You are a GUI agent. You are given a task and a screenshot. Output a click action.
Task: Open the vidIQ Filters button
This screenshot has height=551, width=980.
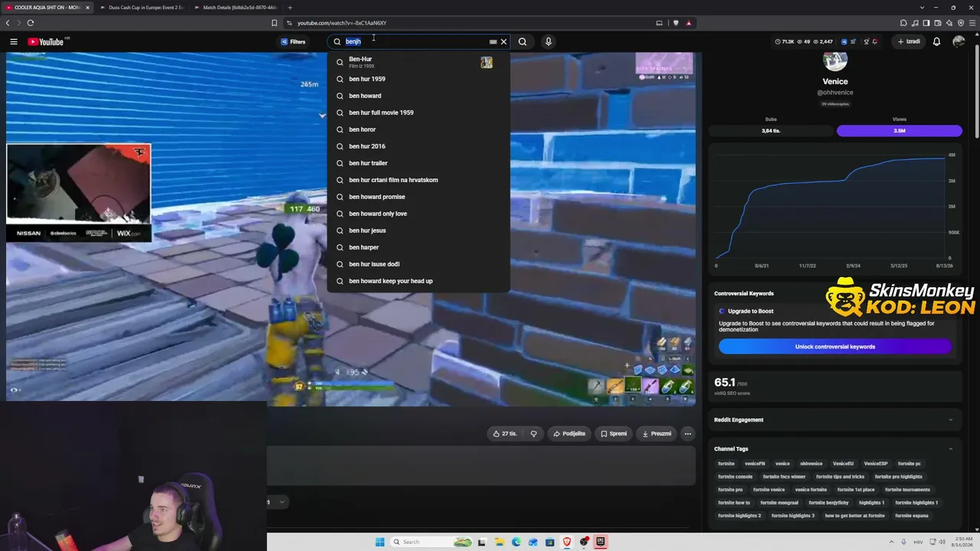tap(293, 41)
